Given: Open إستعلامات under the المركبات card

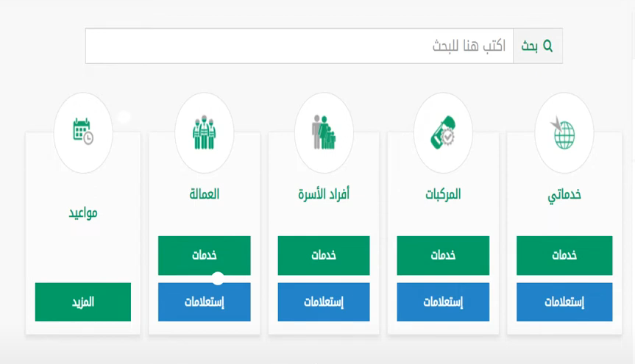Looking at the screenshot, I should [x=443, y=302].
